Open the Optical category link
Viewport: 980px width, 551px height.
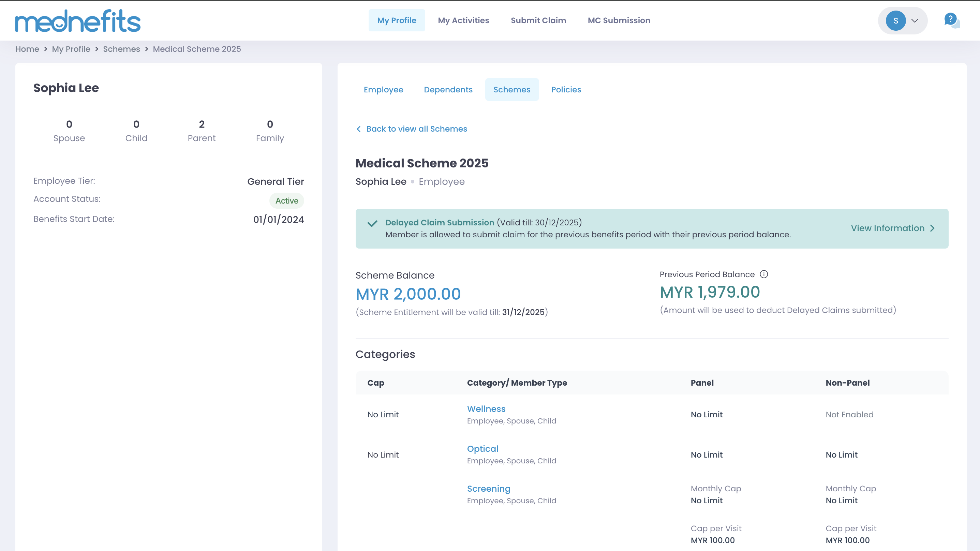482,449
